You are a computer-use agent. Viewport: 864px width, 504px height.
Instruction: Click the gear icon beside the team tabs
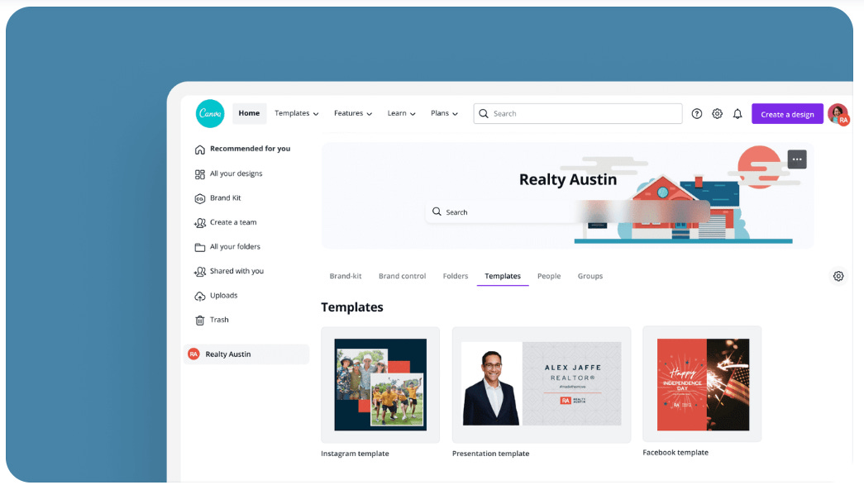coord(838,276)
